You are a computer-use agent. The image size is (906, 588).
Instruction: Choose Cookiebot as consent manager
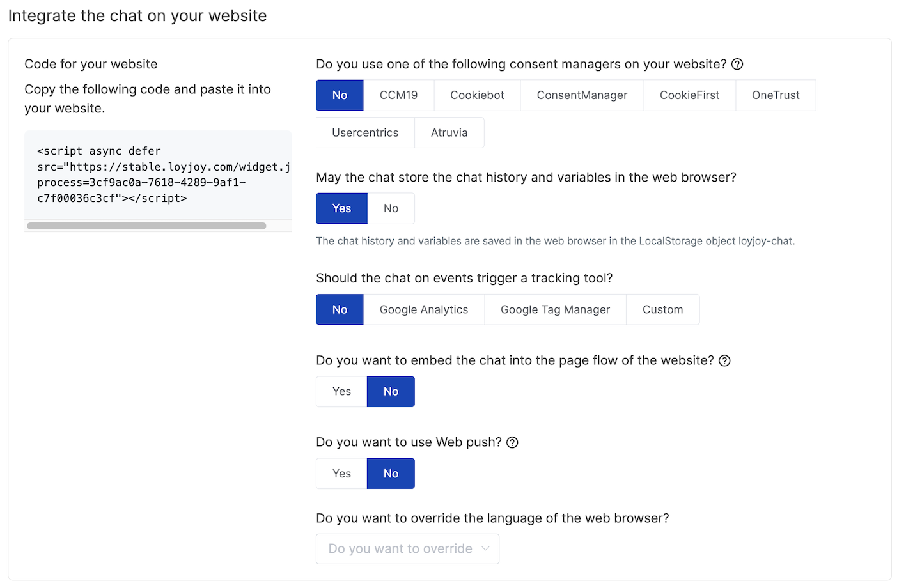pyautogui.click(x=477, y=95)
